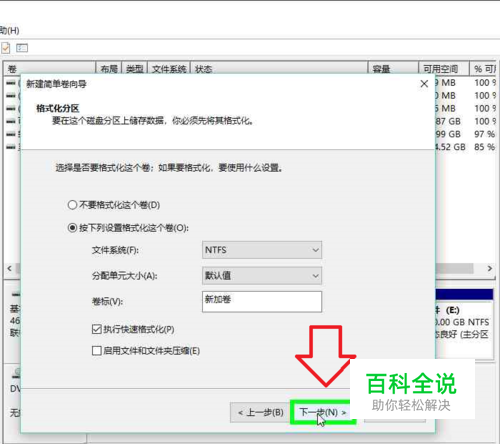This screenshot has height=444, width=500.
Task: Click the '97 %' free percentage cell
Action: [x=485, y=134]
